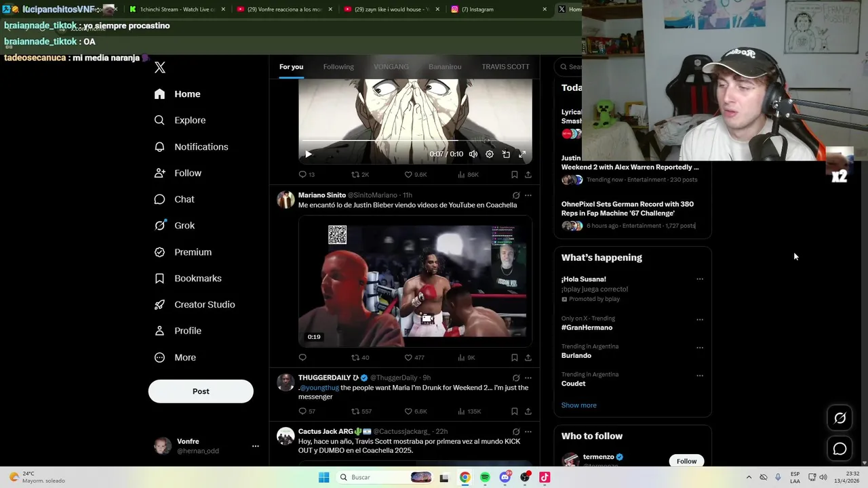Reply to THUGGERDAILY post with 57 replies
This screenshot has height=488, width=868.
pyautogui.click(x=307, y=411)
